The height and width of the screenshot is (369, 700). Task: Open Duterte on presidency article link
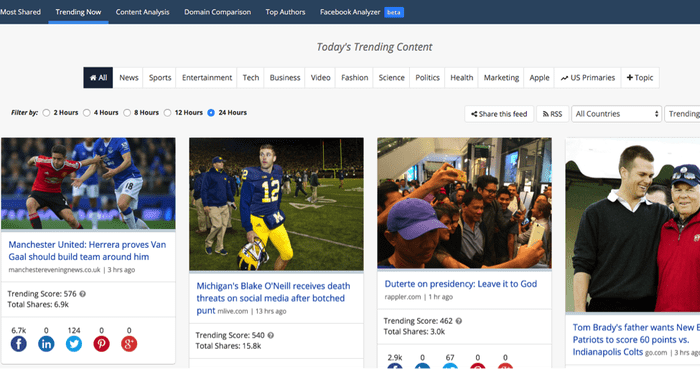pos(461,284)
